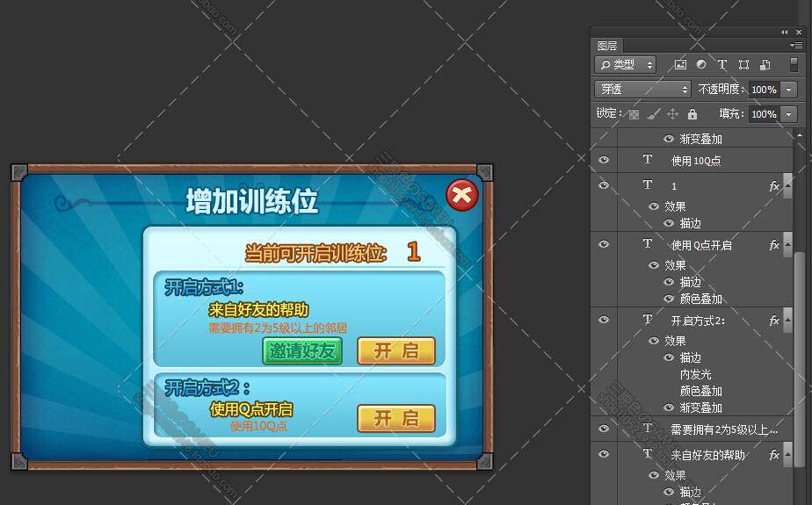Select the 来自好友的帮助 layer name
The height and width of the screenshot is (505, 812).
(x=708, y=455)
